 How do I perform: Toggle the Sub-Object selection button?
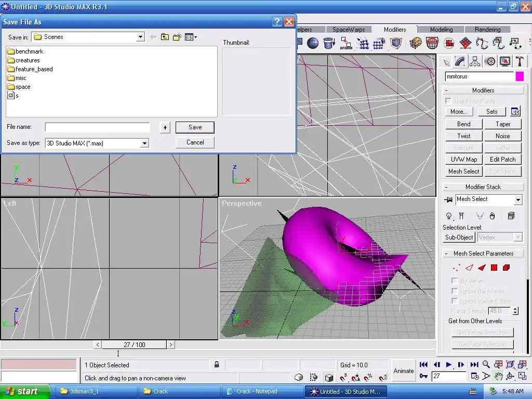[x=459, y=237]
